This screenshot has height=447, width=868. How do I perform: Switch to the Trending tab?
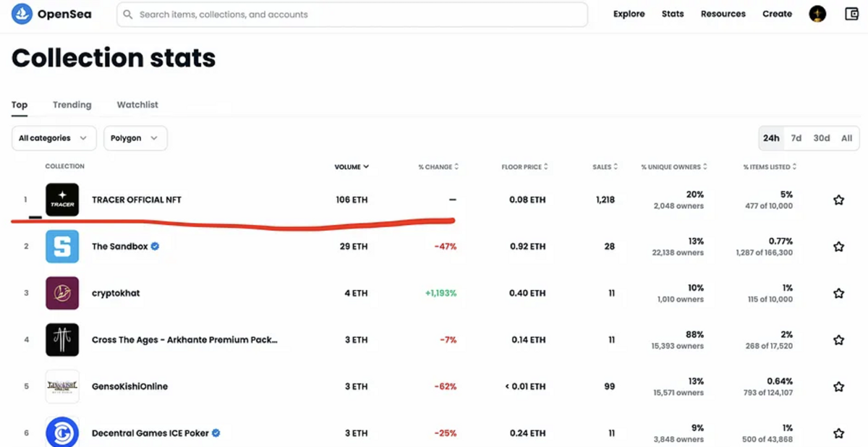click(x=72, y=105)
